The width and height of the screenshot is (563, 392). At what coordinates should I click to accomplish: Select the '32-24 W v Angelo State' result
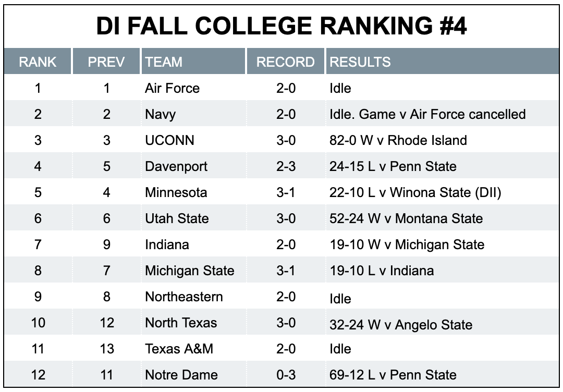(x=401, y=325)
